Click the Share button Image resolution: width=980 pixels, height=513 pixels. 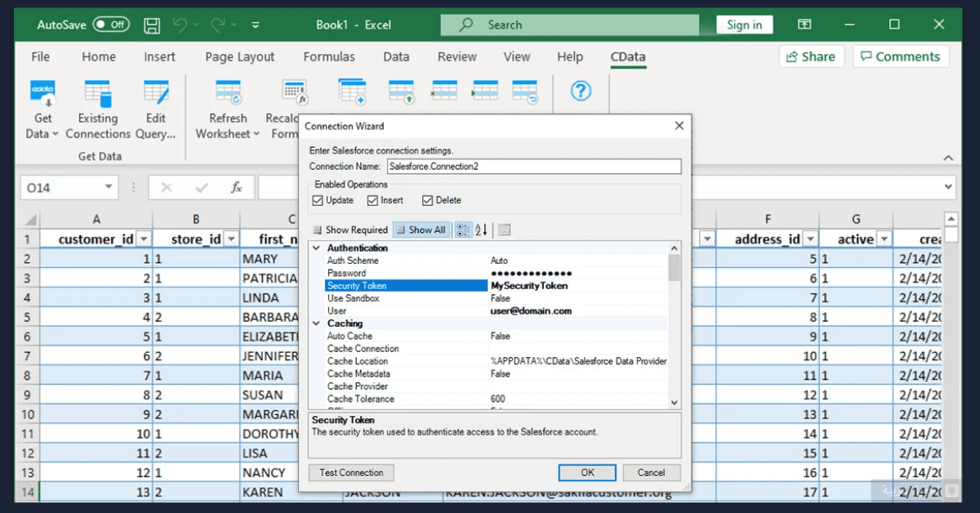[x=811, y=56]
